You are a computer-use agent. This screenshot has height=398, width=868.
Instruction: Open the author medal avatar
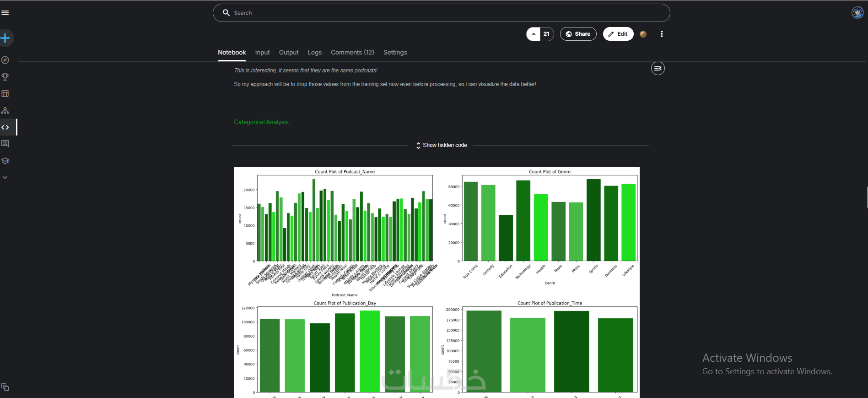click(x=643, y=34)
